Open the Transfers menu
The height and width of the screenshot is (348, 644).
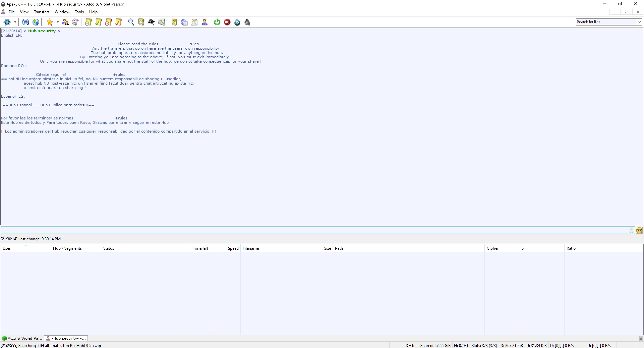pyautogui.click(x=42, y=12)
